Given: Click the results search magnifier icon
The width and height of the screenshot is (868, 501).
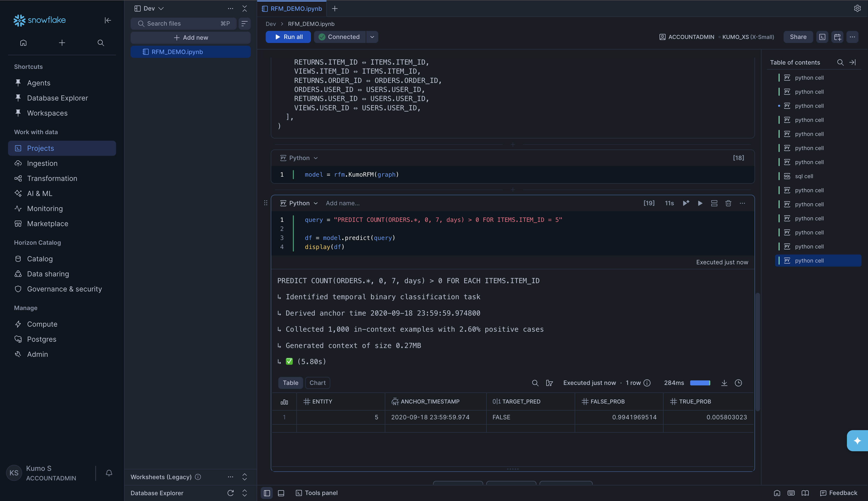Looking at the screenshot, I should [535, 383].
